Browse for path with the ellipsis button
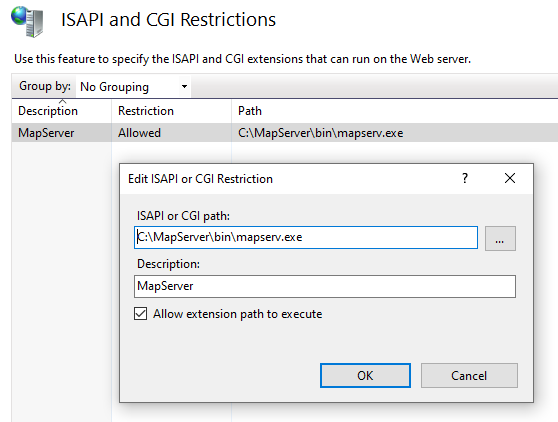Screen dimensions: 558x422 (500, 238)
